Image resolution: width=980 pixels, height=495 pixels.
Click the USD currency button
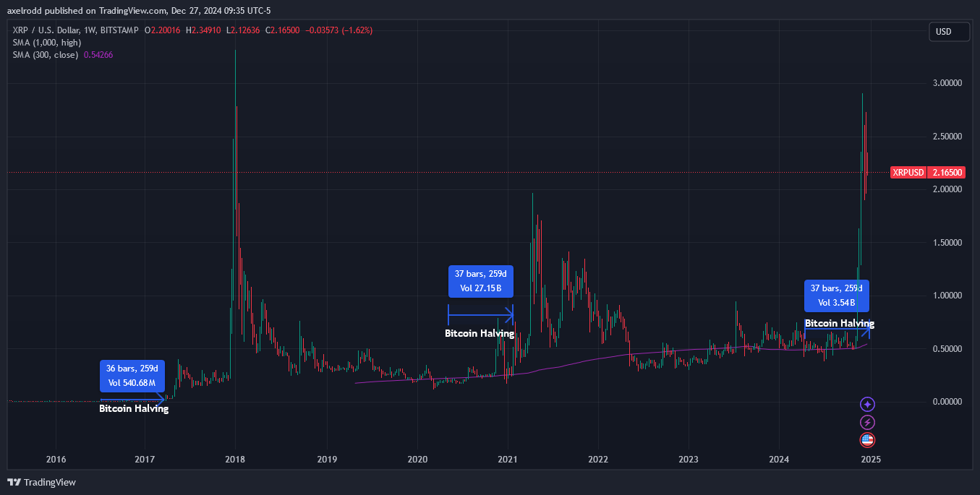[949, 32]
